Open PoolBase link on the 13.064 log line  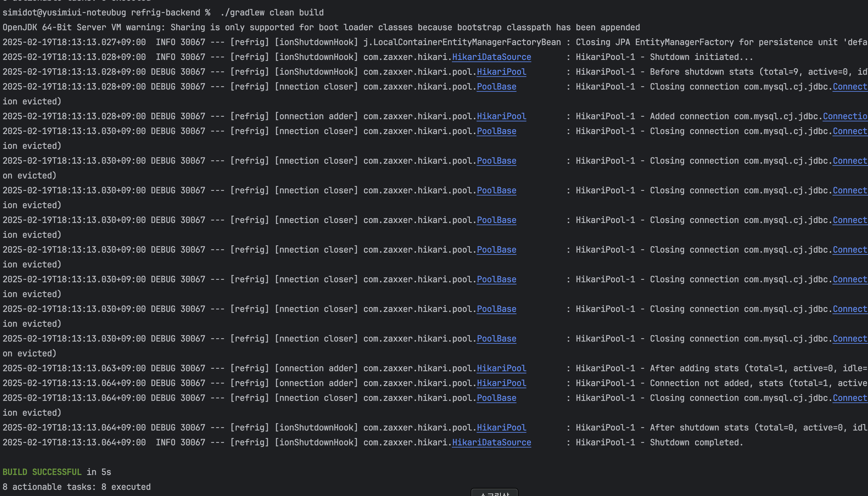tap(496, 398)
